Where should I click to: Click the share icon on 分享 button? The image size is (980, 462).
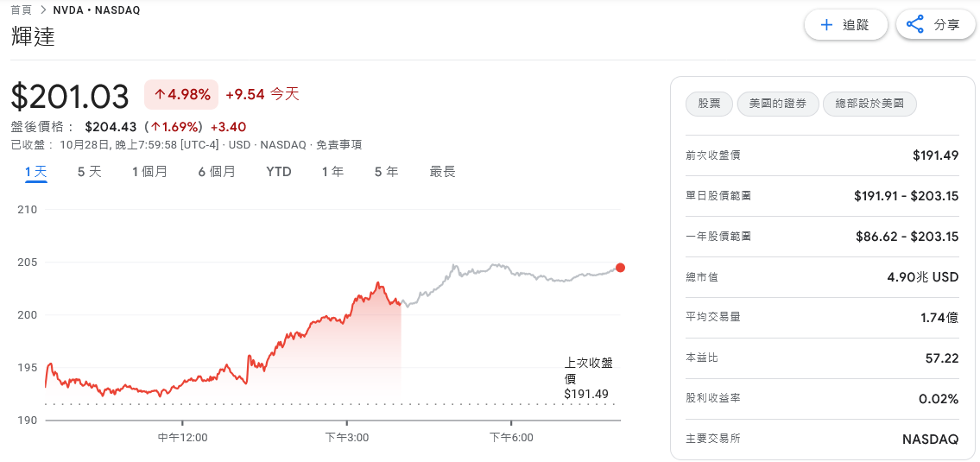coord(915,25)
